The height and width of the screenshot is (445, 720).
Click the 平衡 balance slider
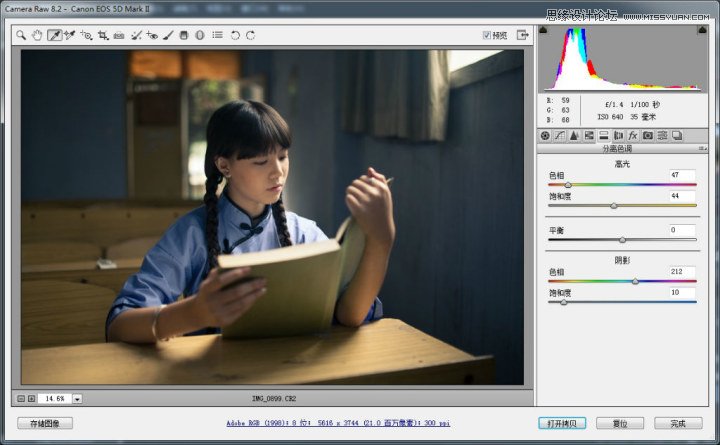click(622, 240)
